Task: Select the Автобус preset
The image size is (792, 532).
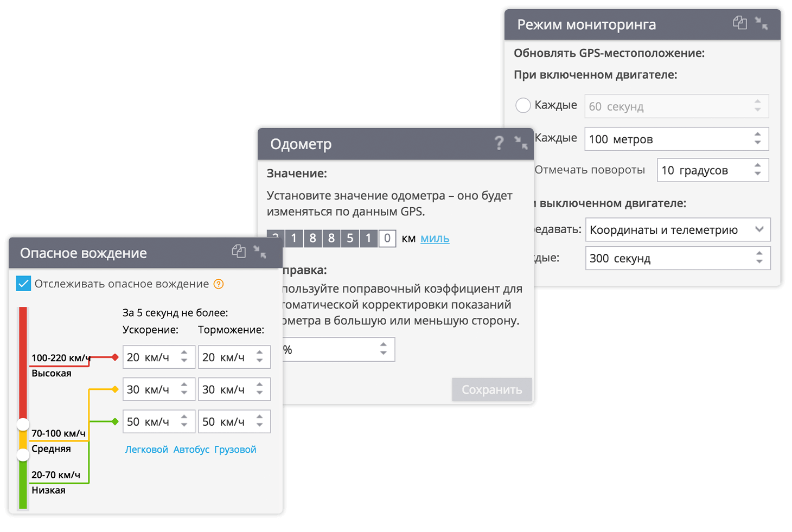Action: tap(191, 450)
